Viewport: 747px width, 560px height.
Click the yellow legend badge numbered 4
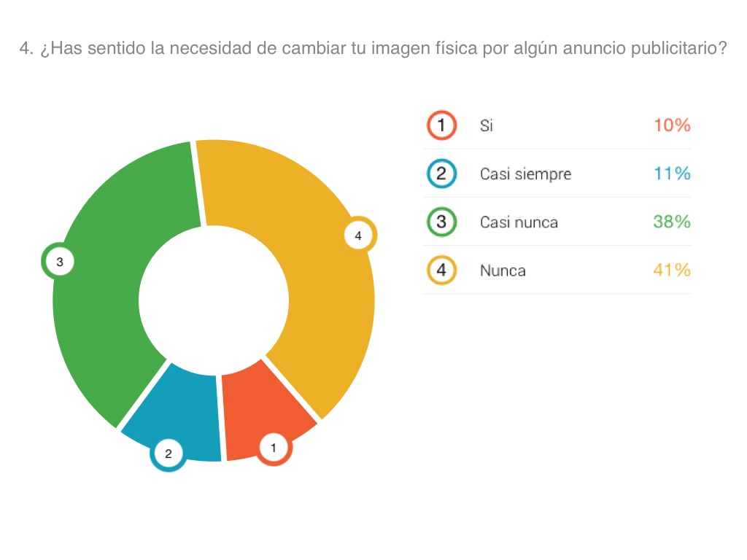(441, 271)
